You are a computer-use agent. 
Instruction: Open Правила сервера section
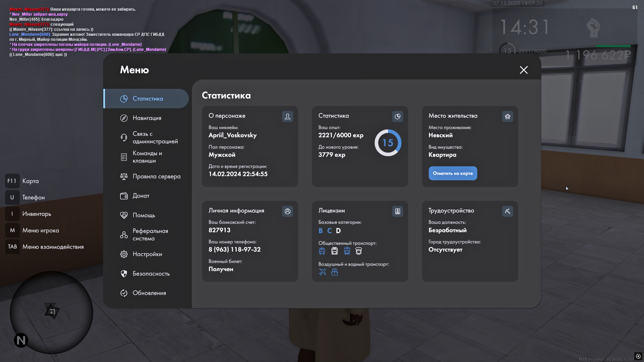pos(156,176)
